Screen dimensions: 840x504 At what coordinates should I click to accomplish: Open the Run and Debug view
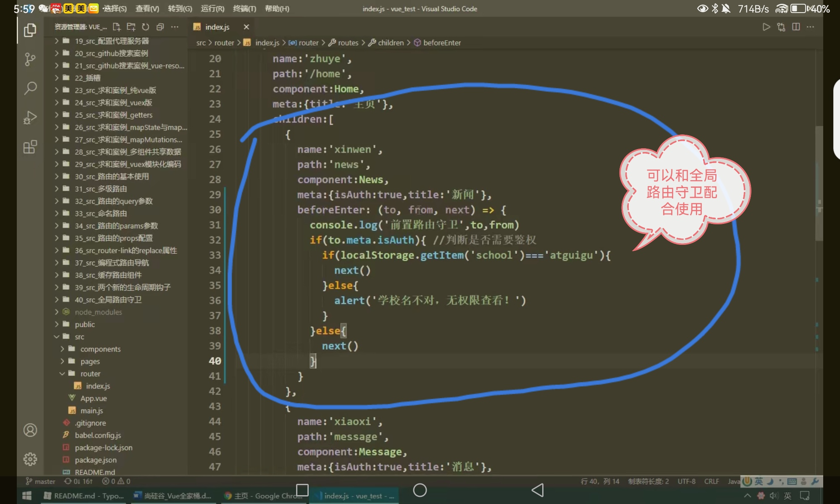(x=30, y=118)
